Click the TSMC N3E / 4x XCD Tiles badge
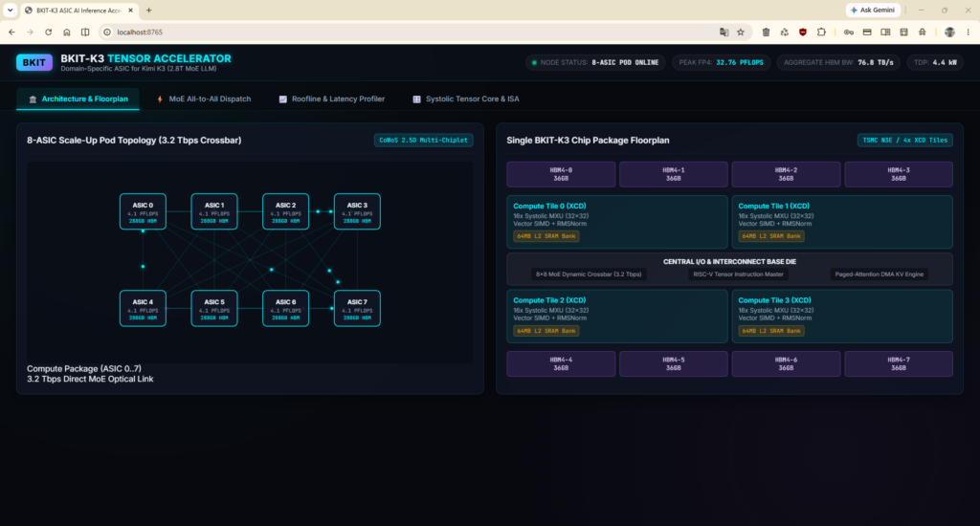 point(905,140)
